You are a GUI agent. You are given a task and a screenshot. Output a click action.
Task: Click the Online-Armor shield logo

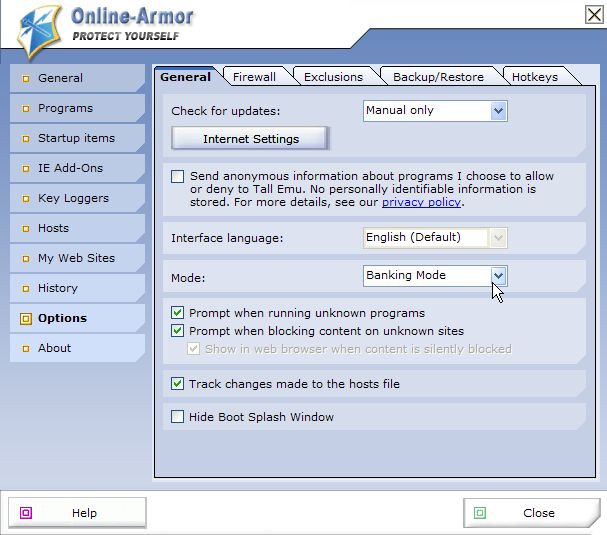[39, 32]
